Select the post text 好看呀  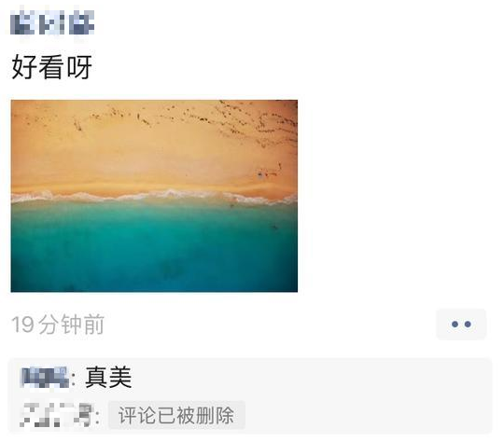pos(51,67)
